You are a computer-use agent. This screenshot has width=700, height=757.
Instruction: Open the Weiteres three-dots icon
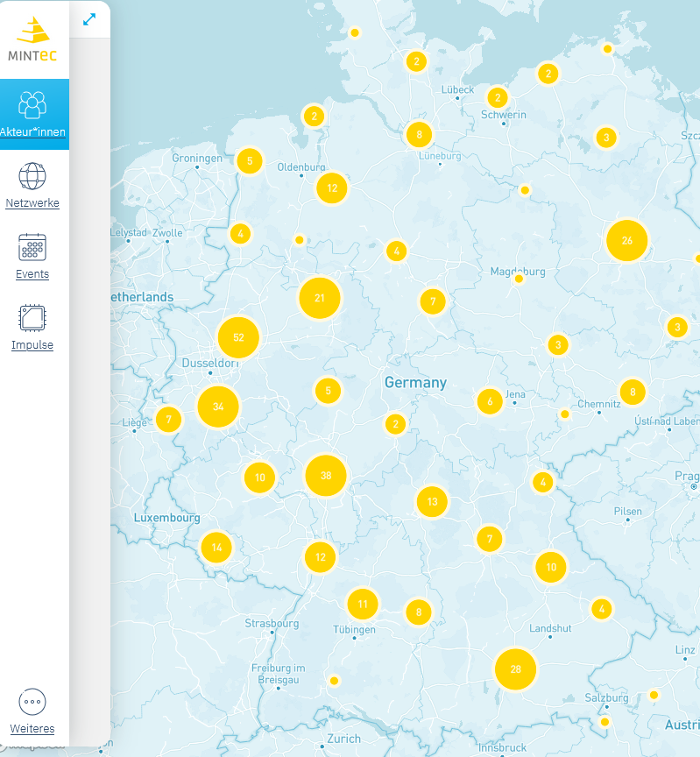[x=32, y=702]
